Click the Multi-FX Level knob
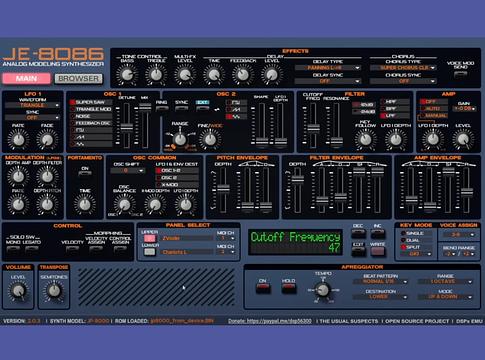The image size is (485, 360). tap(185, 75)
